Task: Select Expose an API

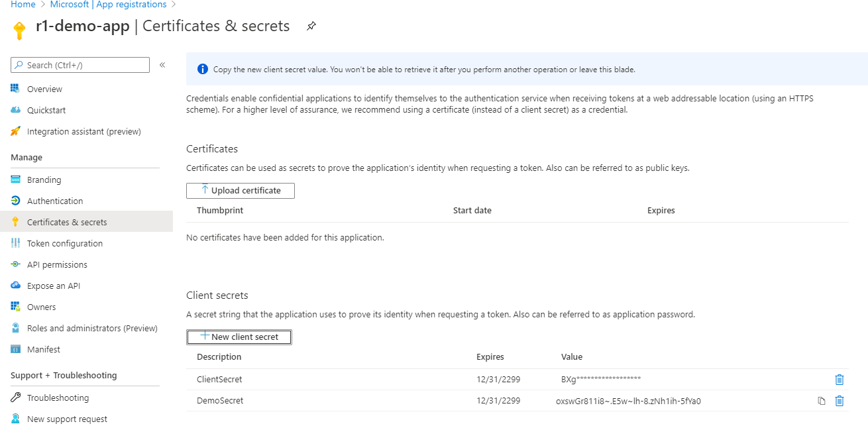Action: [x=54, y=286]
